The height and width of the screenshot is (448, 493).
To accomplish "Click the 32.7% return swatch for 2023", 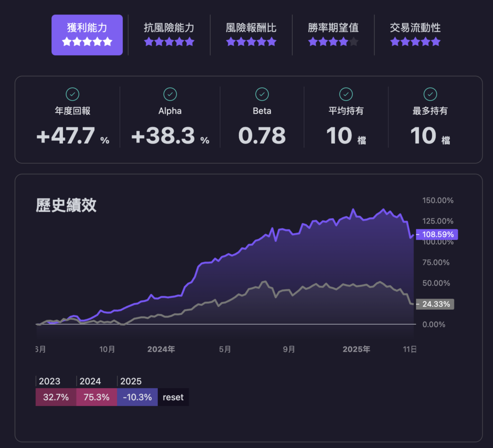I will 56,397.
